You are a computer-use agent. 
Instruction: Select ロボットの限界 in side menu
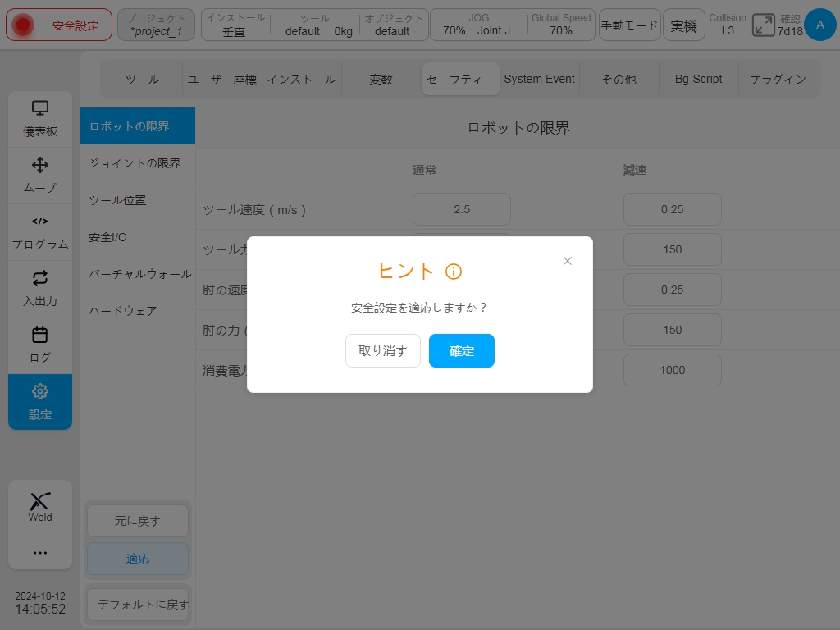(x=138, y=126)
